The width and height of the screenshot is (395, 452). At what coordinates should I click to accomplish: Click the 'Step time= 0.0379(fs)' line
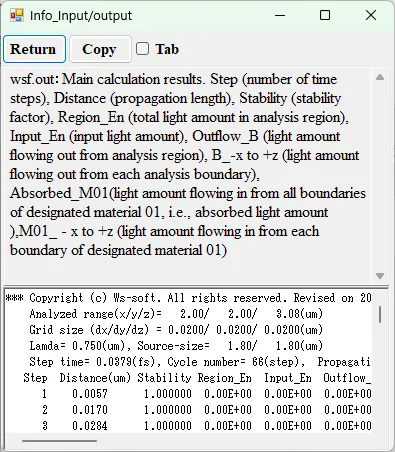coord(200,362)
